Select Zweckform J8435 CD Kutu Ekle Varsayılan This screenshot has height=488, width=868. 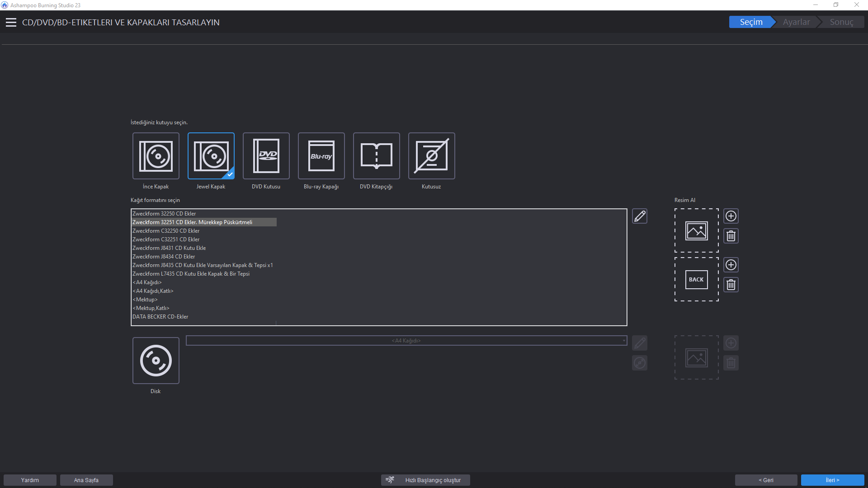point(204,265)
